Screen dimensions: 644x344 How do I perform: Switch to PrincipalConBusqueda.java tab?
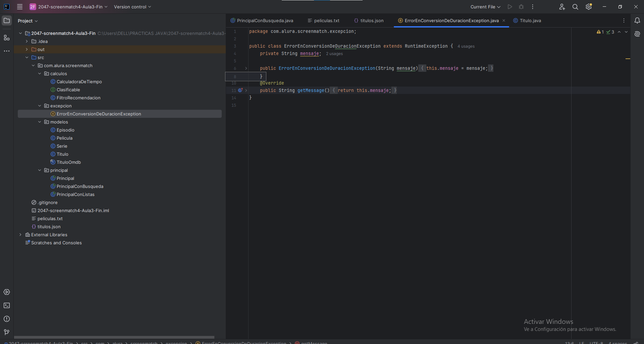[262, 20]
